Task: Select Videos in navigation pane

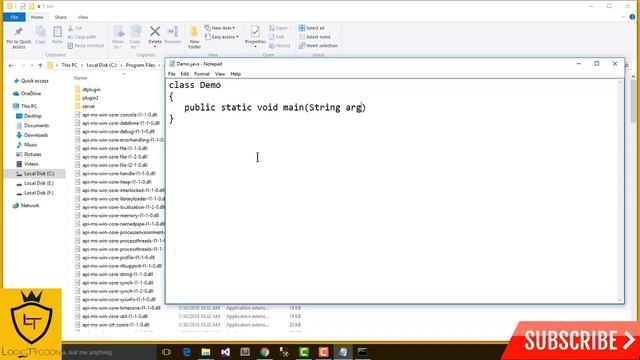Action: pyautogui.click(x=31, y=164)
